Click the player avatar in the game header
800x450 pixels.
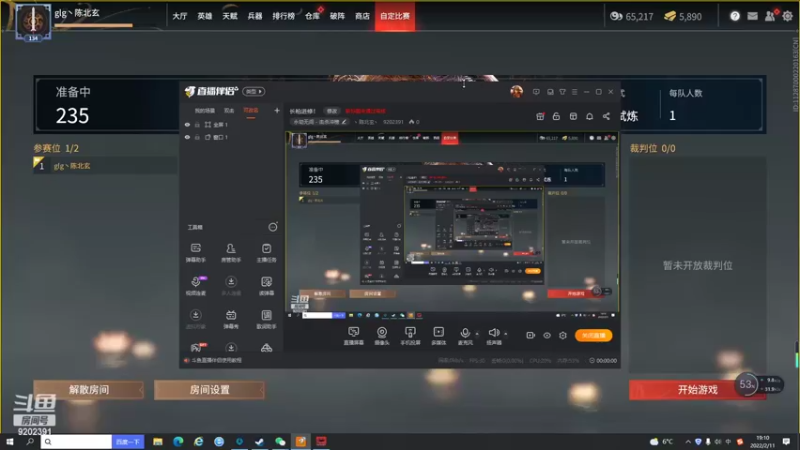[x=33, y=21]
